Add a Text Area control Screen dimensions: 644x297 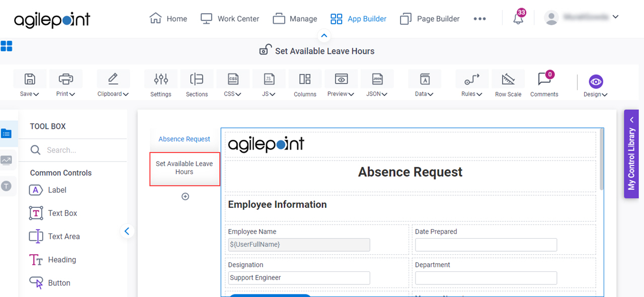(54, 236)
